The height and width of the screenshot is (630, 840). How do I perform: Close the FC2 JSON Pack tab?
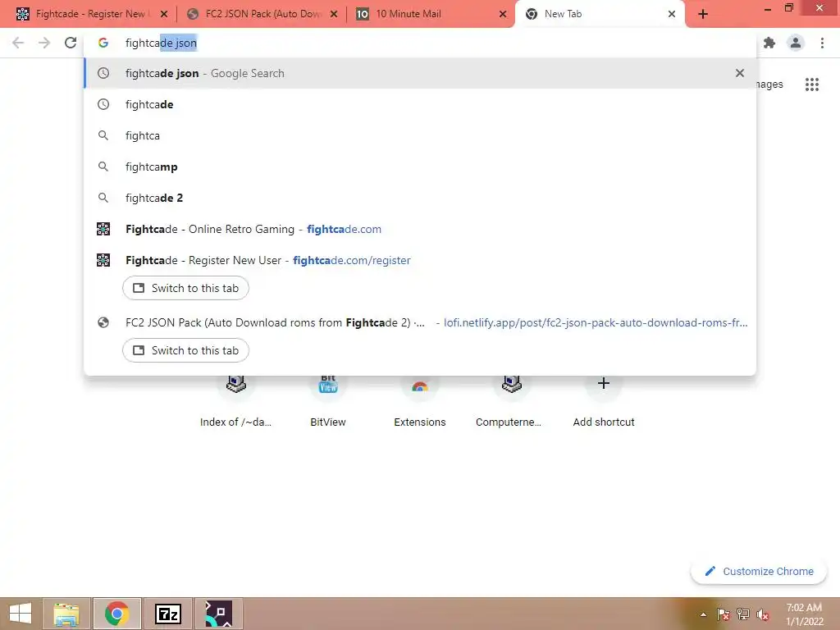334,15
